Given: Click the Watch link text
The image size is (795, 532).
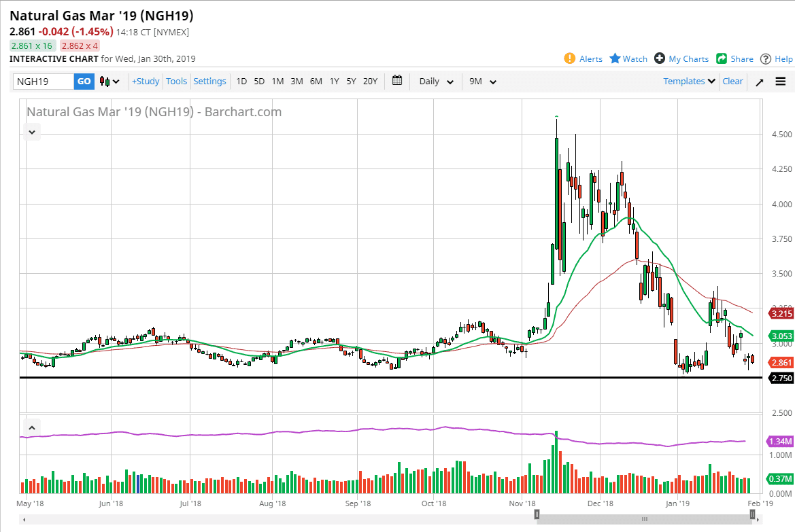Looking at the screenshot, I should [x=635, y=59].
